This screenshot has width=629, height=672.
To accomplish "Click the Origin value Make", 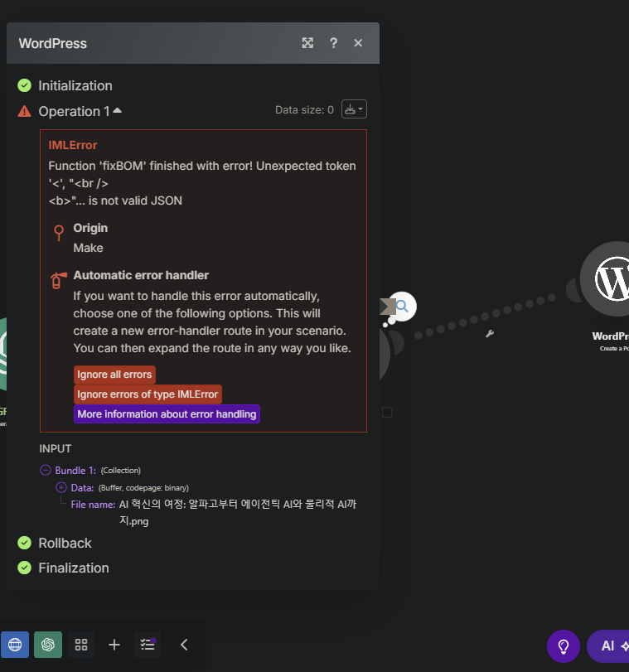I will (x=89, y=248).
